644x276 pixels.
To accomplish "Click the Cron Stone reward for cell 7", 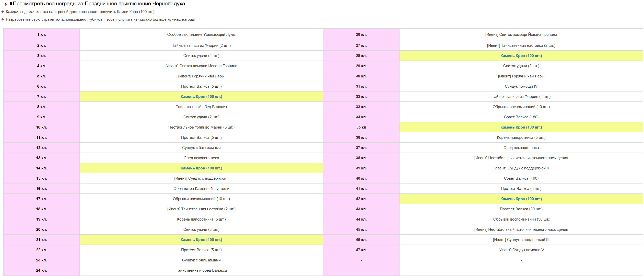I will tap(201, 97).
